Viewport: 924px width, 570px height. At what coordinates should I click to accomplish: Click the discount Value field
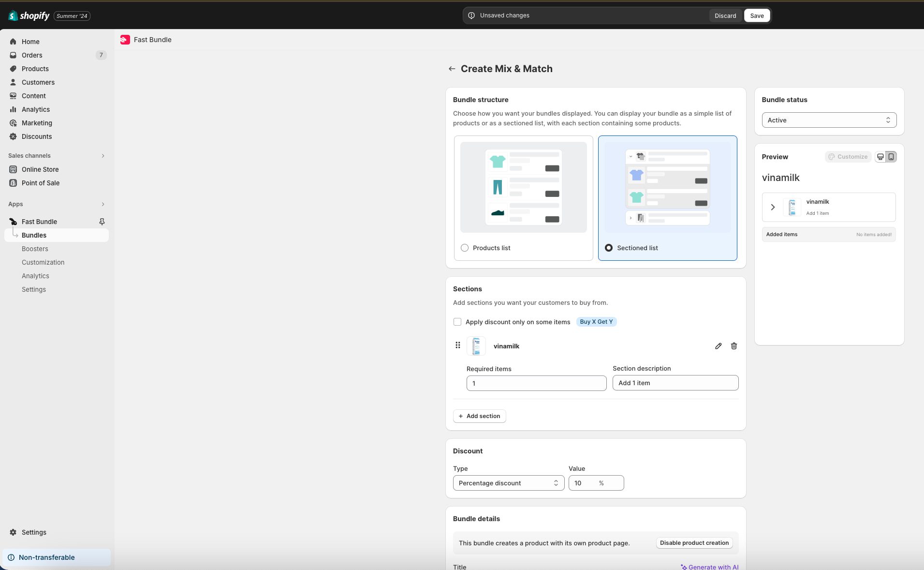coord(596,483)
